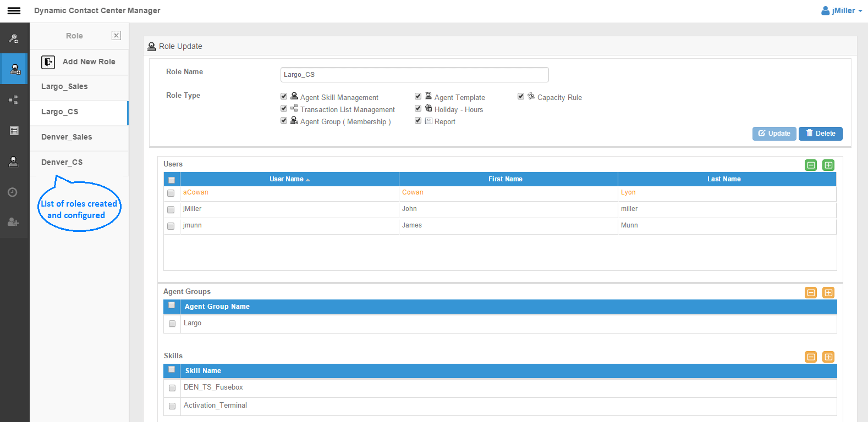Sort by First Name column
The height and width of the screenshot is (422, 868).
pos(508,179)
